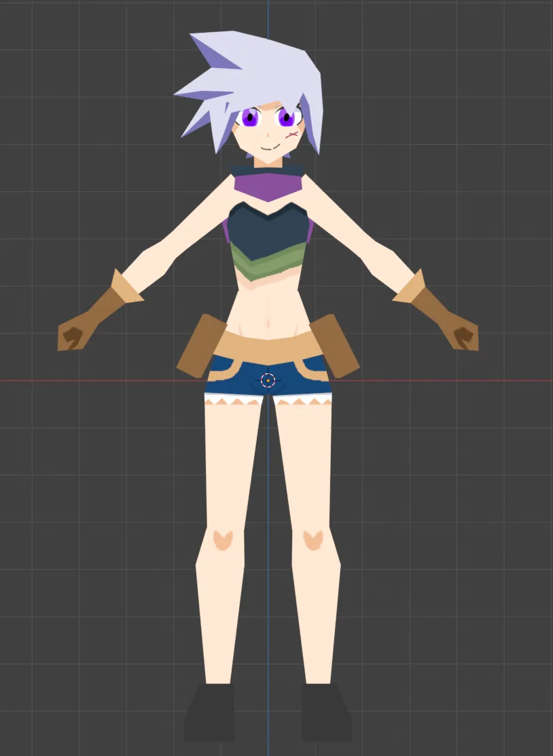
Task: Select the tan belt at the waist
Action: [268, 348]
